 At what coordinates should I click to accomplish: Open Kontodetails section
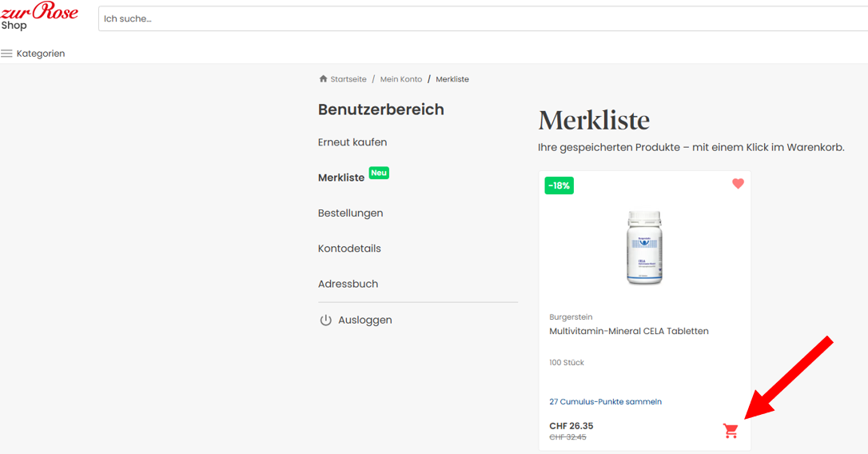(x=349, y=249)
